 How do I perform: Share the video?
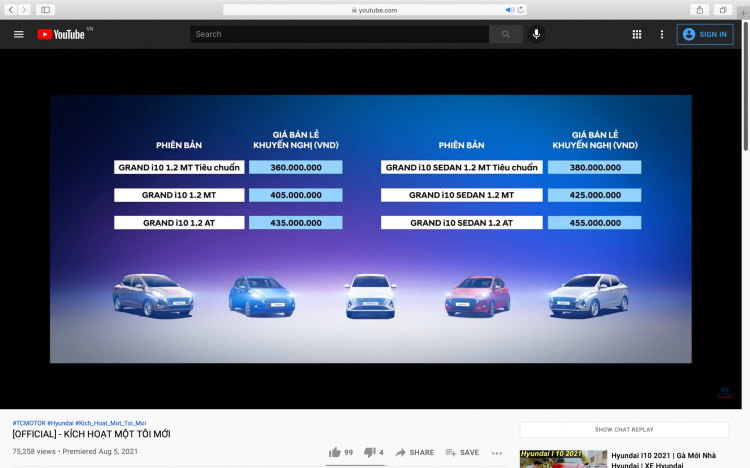coord(415,452)
